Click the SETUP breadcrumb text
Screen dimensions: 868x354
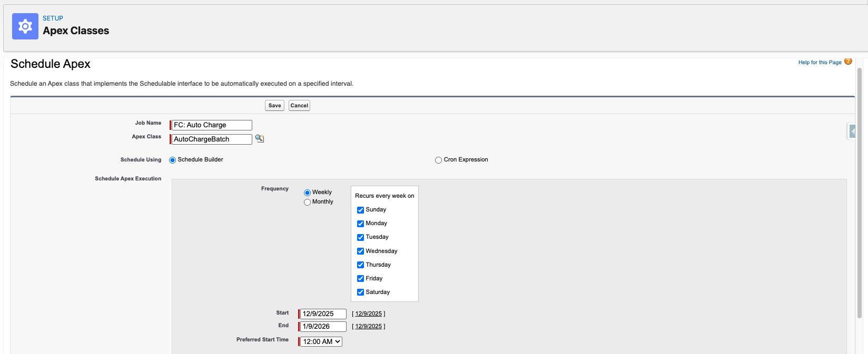pyautogui.click(x=53, y=18)
